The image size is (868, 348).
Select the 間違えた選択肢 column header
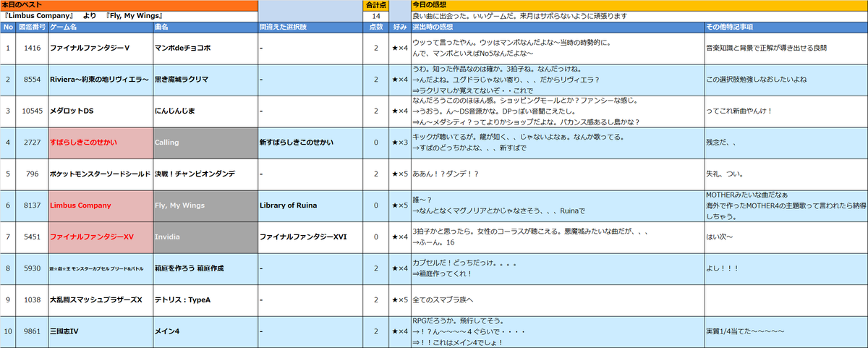click(x=310, y=27)
